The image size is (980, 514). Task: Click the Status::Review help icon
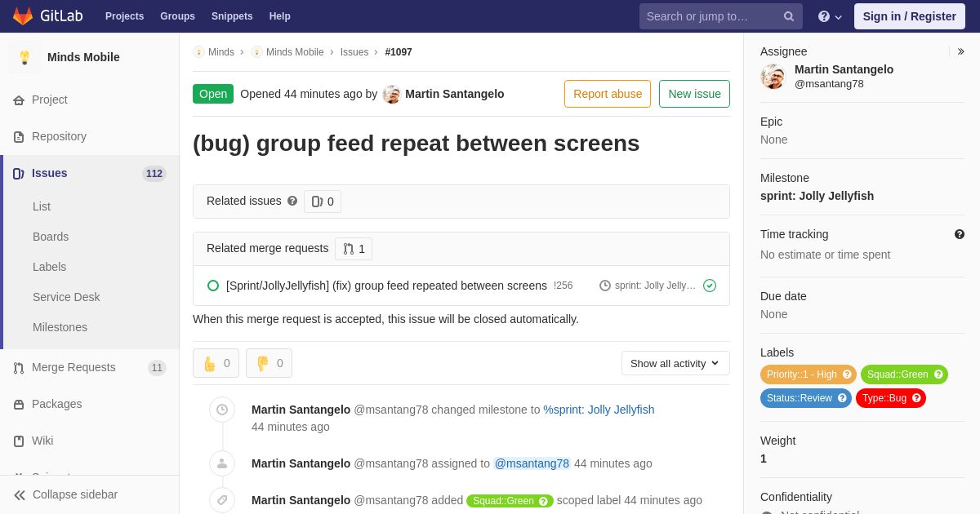(842, 398)
